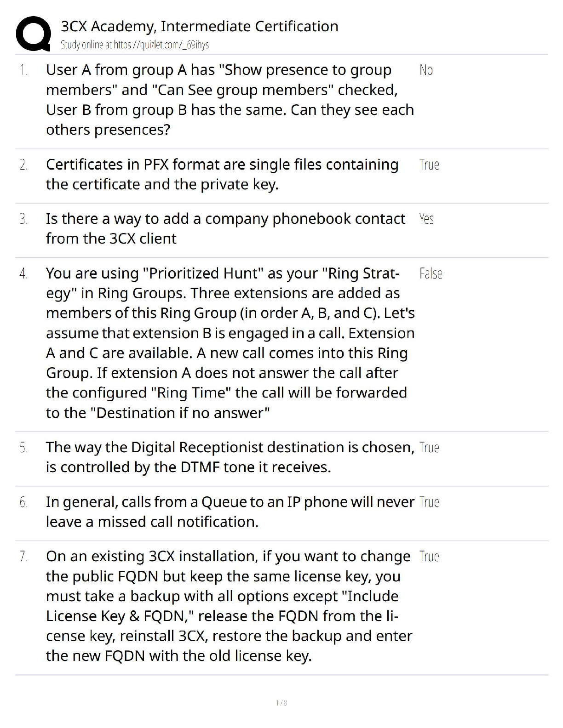
Task: Click the 3CX Academy, Intermediate Certification title
Action: (200, 26)
